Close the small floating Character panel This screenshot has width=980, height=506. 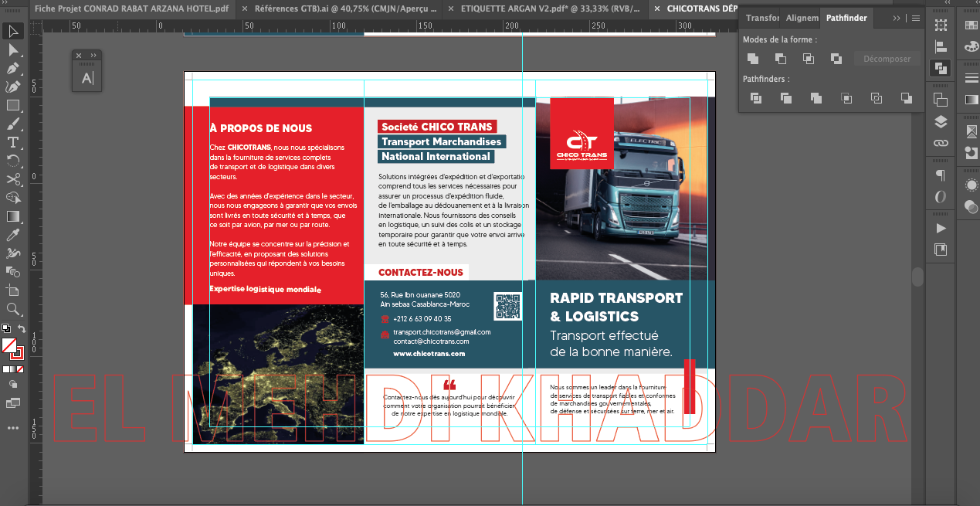(79, 56)
